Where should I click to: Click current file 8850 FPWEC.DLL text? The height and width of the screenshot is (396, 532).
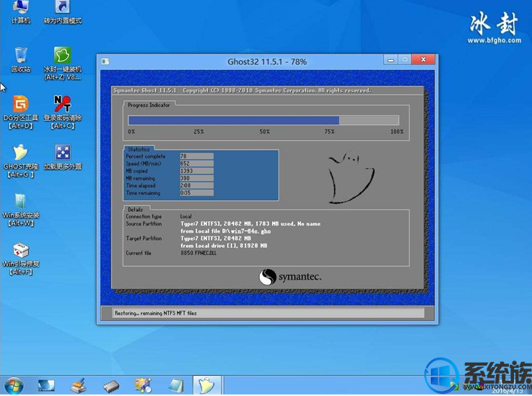(198, 253)
